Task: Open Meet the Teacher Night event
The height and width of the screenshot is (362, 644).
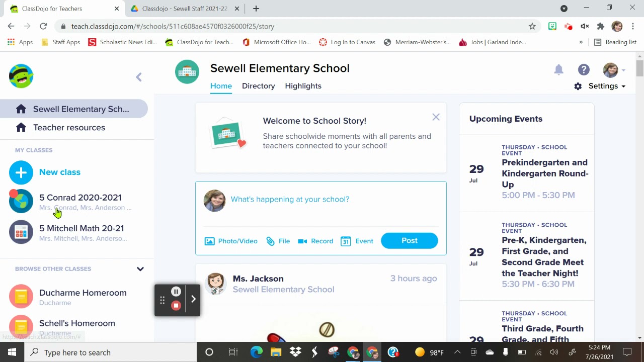Action: pos(544,256)
